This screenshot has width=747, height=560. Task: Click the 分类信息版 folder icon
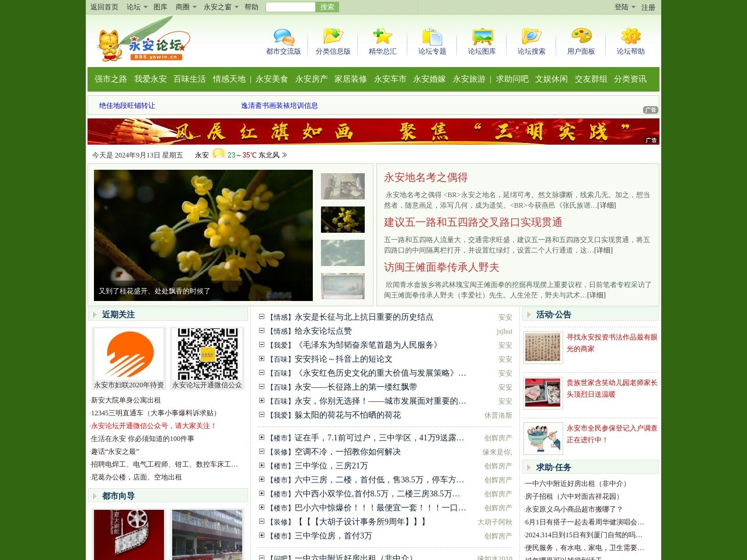(x=333, y=37)
